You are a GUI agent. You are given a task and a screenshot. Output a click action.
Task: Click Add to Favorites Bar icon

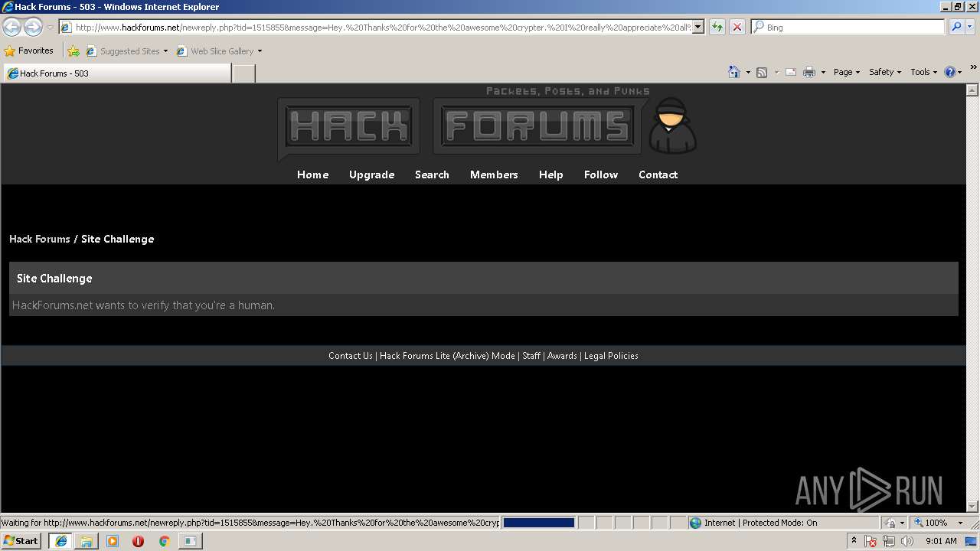click(73, 51)
